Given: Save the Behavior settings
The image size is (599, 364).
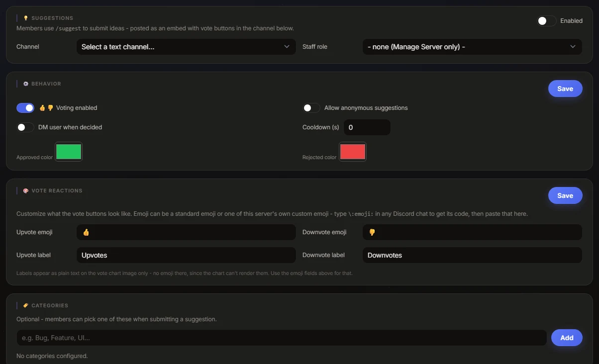Looking at the screenshot, I should 565,89.
